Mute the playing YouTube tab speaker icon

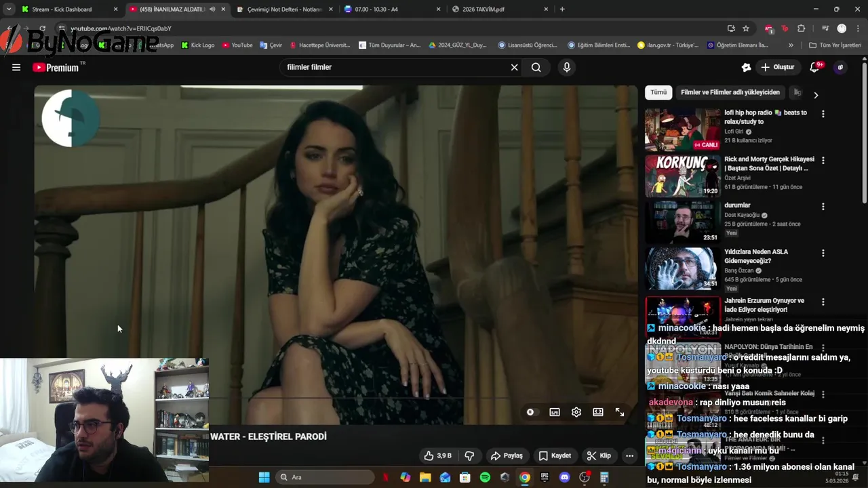(x=212, y=9)
